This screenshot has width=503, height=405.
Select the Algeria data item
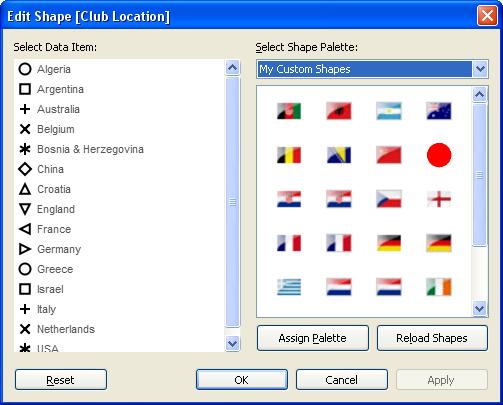pyautogui.click(x=54, y=69)
